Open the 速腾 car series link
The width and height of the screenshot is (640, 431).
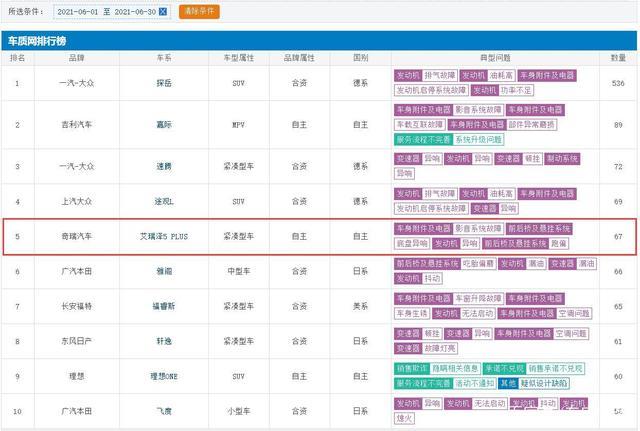pos(164,167)
